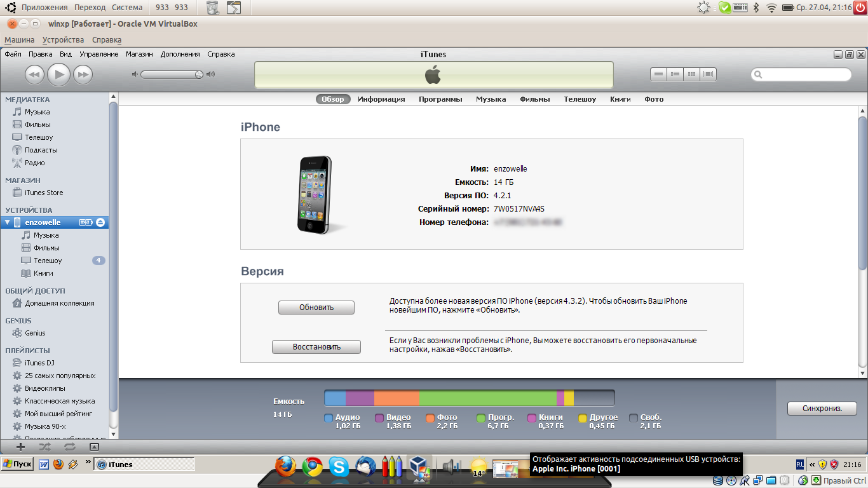The height and width of the screenshot is (488, 868).
Task: Collapse the enzowelle device tree
Action: coord(7,222)
